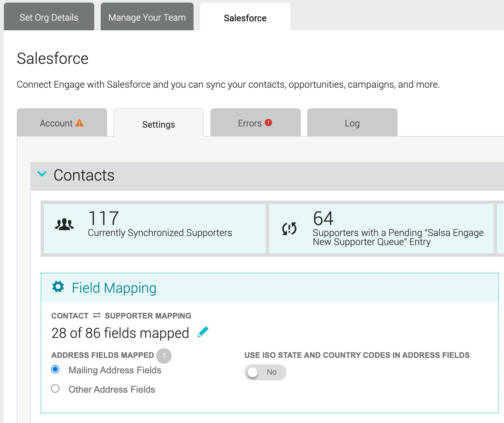504x423 pixels.
Task: Click the 'SUPPORTER MAPPING' label
Action: click(148, 316)
